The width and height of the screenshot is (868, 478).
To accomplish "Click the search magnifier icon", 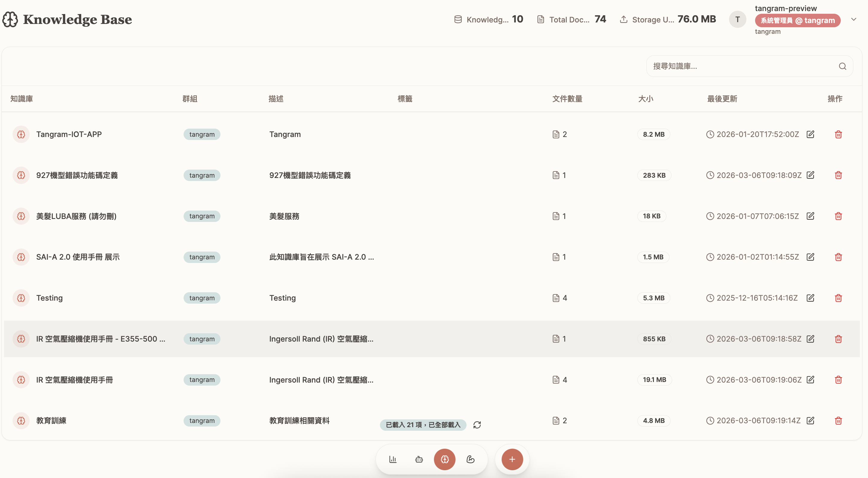I will [842, 66].
